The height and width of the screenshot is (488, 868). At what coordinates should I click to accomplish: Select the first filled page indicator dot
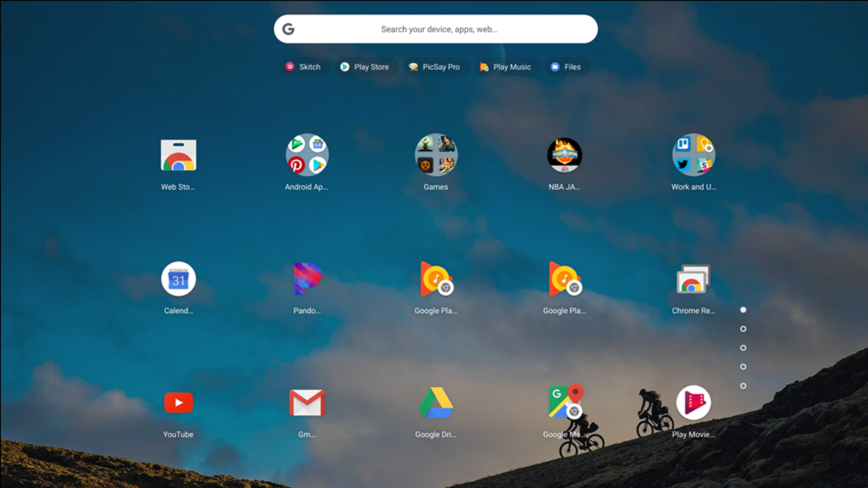click(743, 310)
